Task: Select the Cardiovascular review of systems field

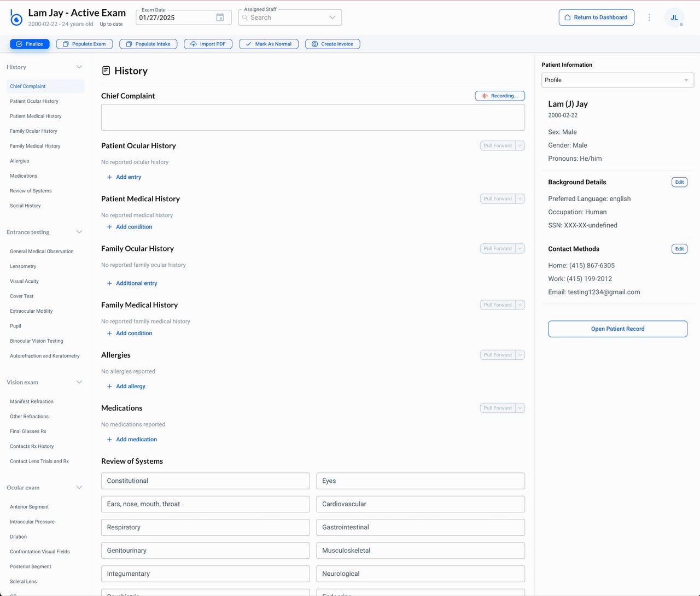Action: click(420, 504)
